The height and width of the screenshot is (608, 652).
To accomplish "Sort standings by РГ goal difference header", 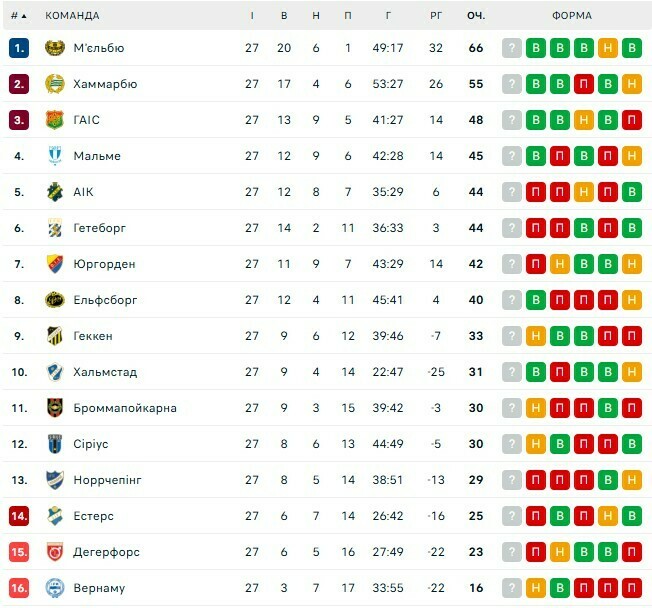I will click(436, 16).
